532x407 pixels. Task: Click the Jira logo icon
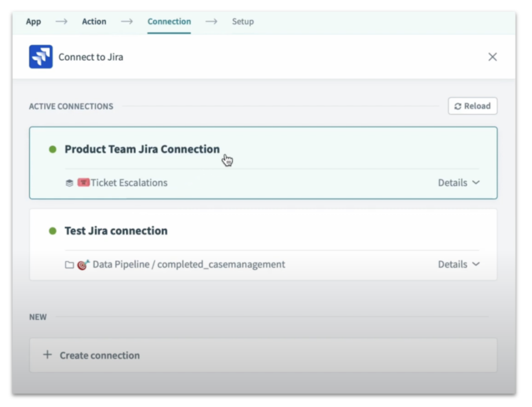[x=41, y=57]
